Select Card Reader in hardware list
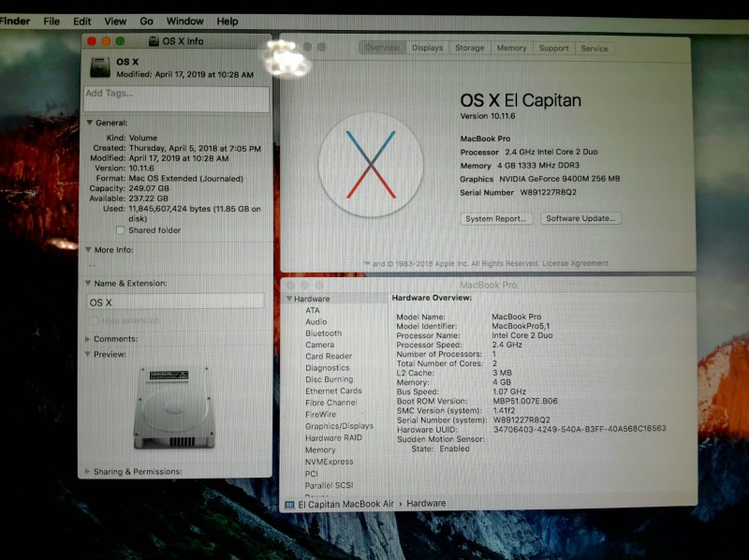The height and width of the screenshot is (560, 749). pos(329,356)
